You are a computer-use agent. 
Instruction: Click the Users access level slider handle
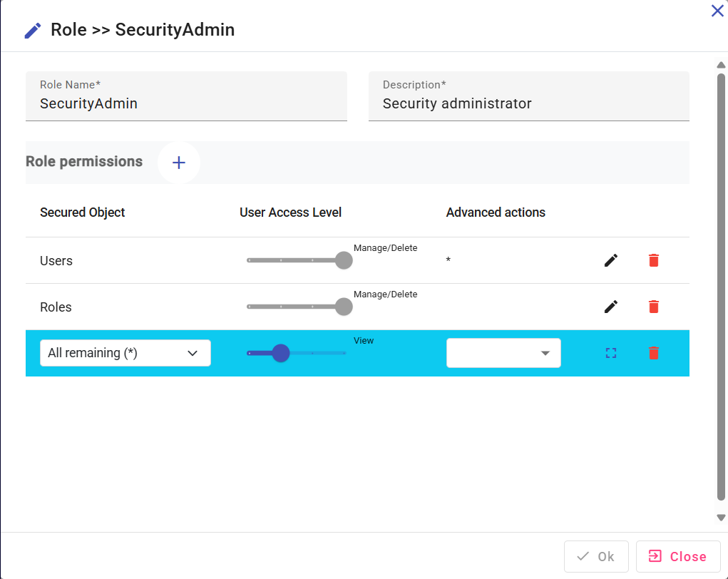coord(344,260)
